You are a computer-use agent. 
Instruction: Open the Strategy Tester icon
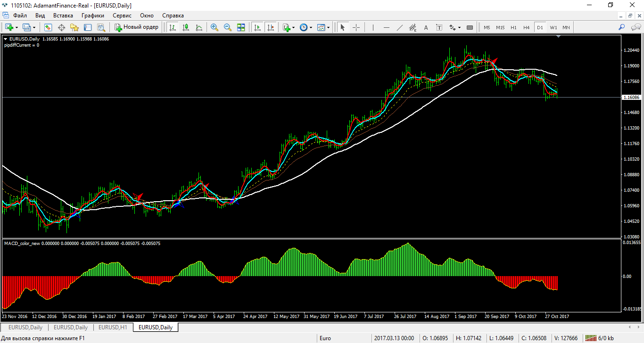101,27
